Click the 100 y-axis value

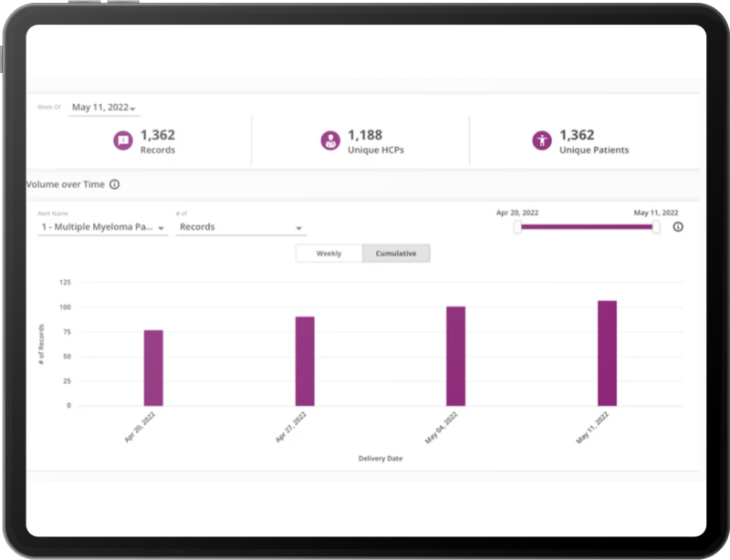click(x=65, y=307)
